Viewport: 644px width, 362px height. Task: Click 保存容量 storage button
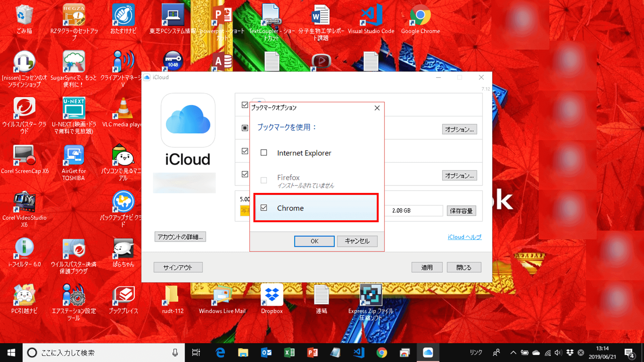(x=461, y=211)
